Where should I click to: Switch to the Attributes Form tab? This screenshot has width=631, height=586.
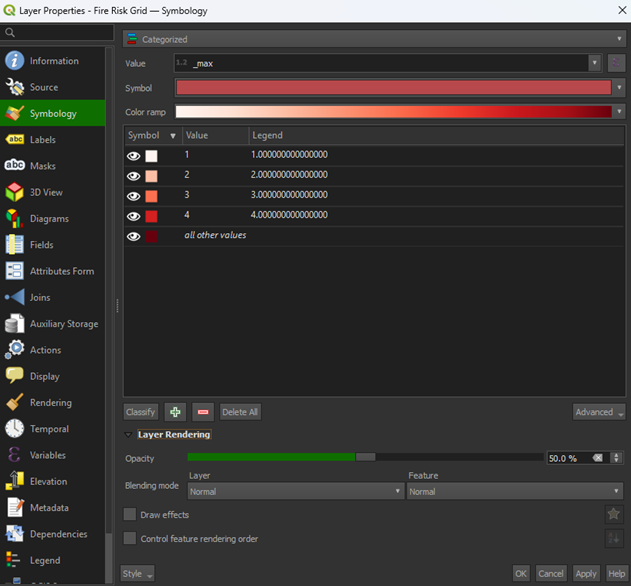[x=61, y=271]
